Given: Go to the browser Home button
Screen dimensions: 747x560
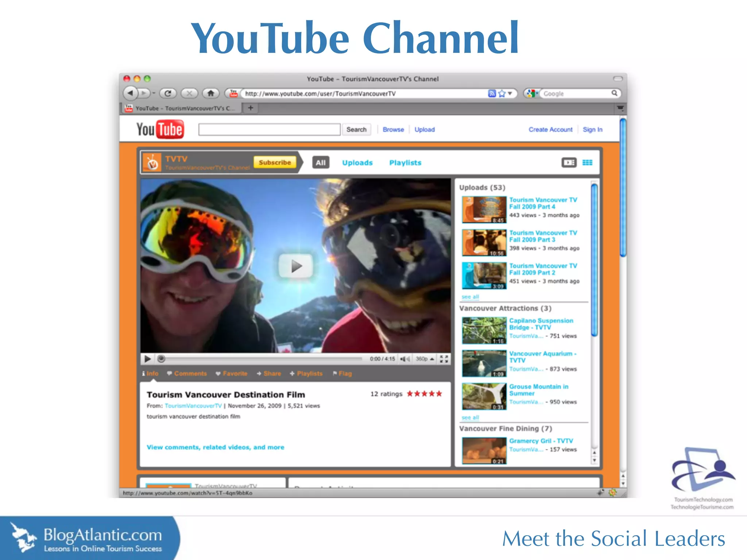Looking at the screenshot, I should pyautogui.click(x=211, y=93).
